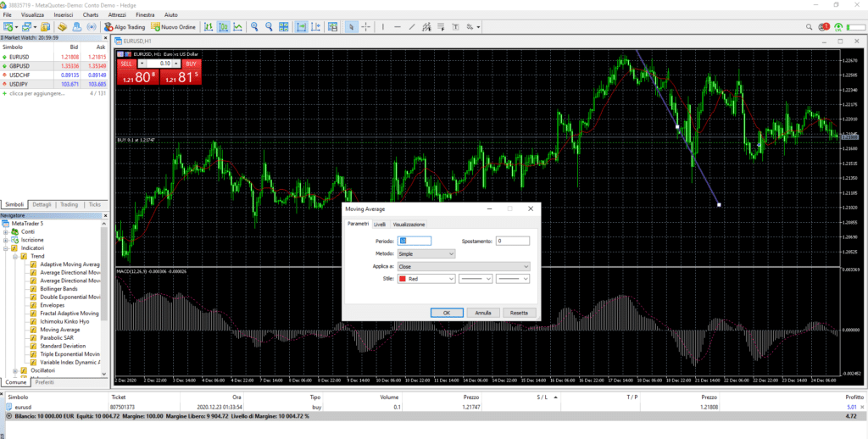Image resolution: width=868 pixels, height=439 pixels.
Task: Select GBPUSD row in Market Watch
Action: coord(54,66)
